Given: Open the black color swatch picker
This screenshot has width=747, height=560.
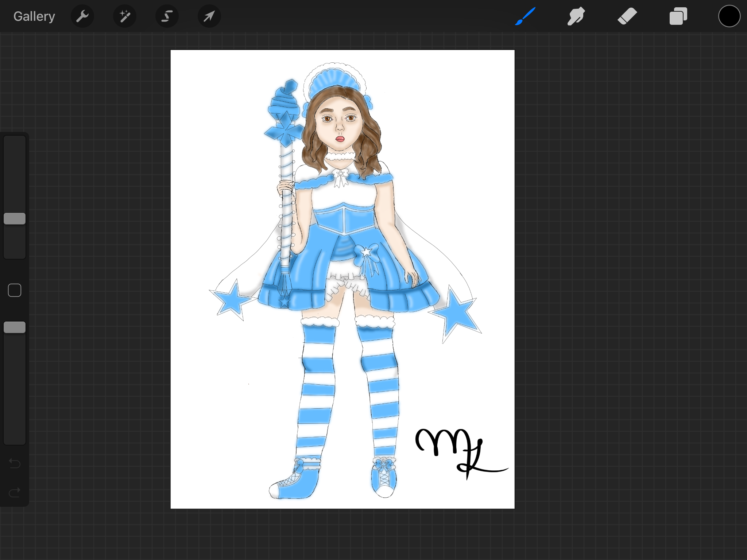Looking at the screenshot, I should (x=729, y=16).
